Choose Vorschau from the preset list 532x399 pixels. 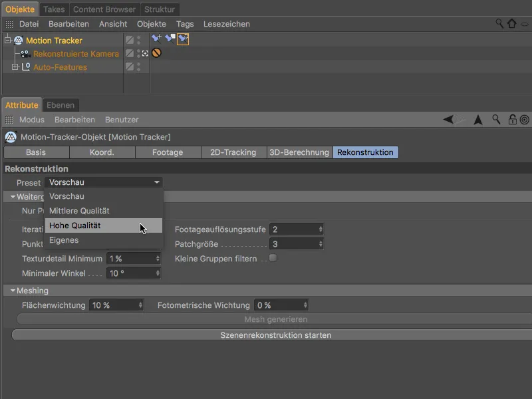click(x=104, y=196)
